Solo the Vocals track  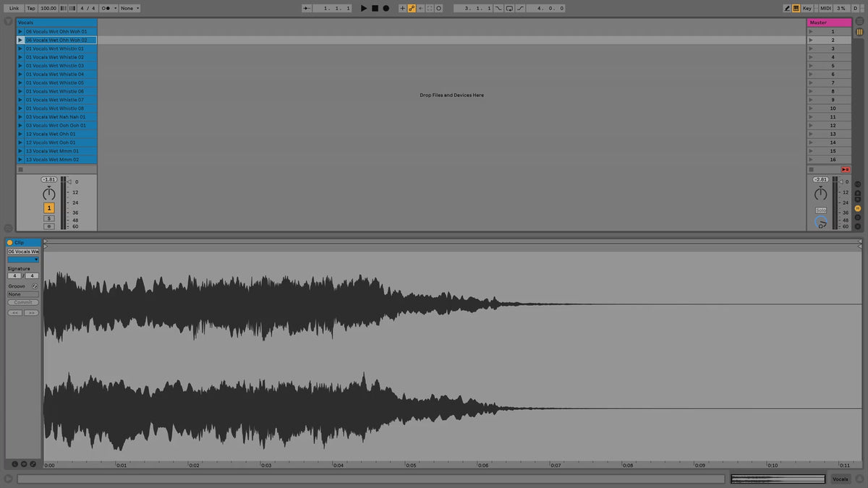(49, 218)
